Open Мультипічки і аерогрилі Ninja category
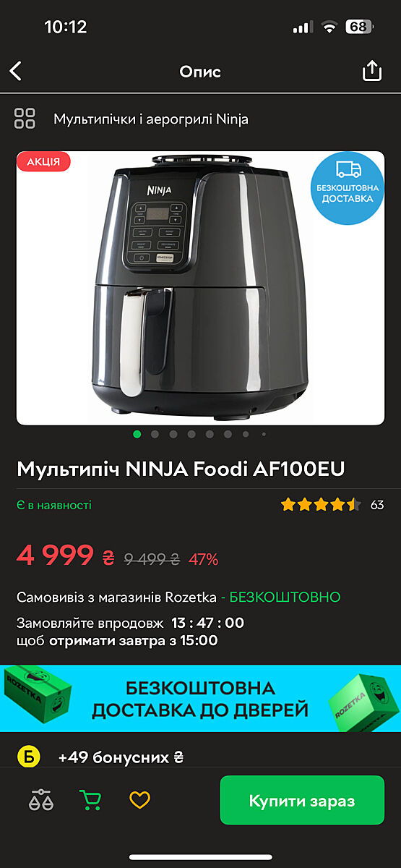 151,119
